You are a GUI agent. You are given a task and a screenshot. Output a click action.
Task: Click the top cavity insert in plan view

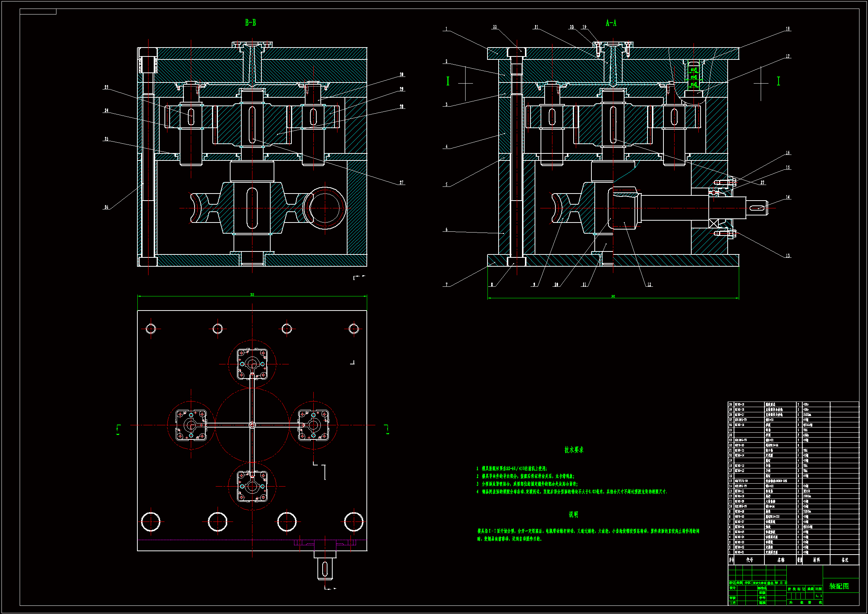pyautogui.click(x=252, y=364)
